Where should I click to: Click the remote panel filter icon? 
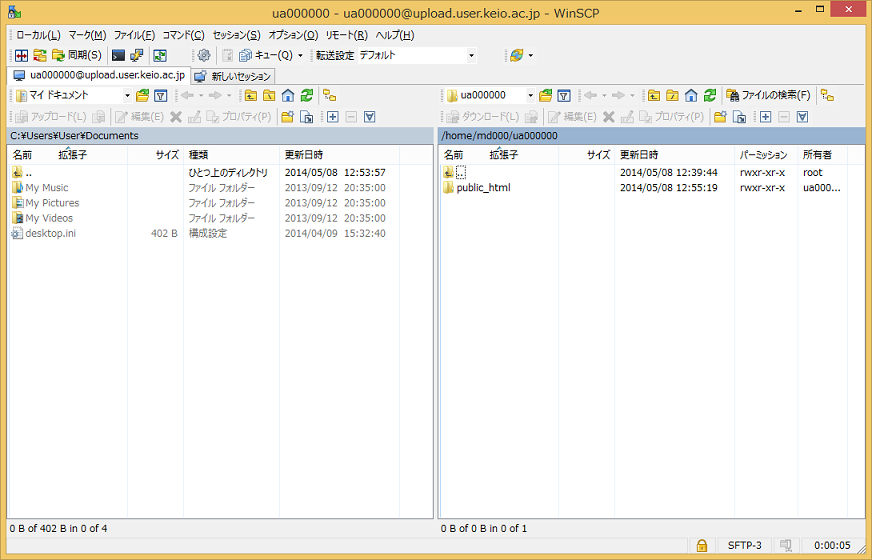[x=564, y=96]
